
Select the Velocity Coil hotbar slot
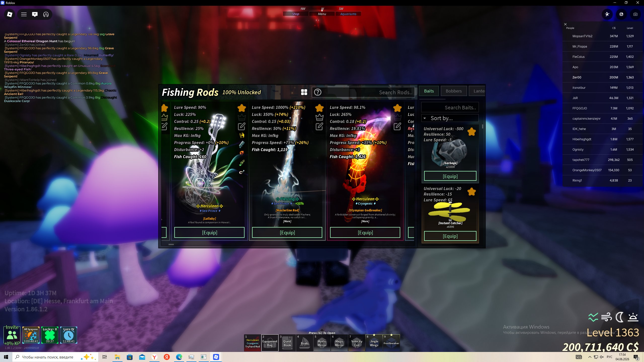click(x=357, y=343)
